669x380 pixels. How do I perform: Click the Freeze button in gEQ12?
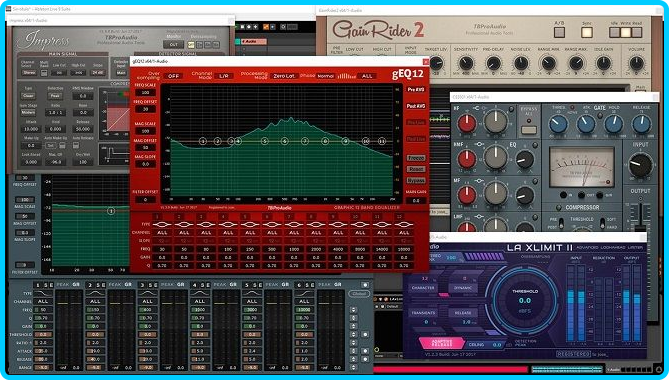pos(416,158)
